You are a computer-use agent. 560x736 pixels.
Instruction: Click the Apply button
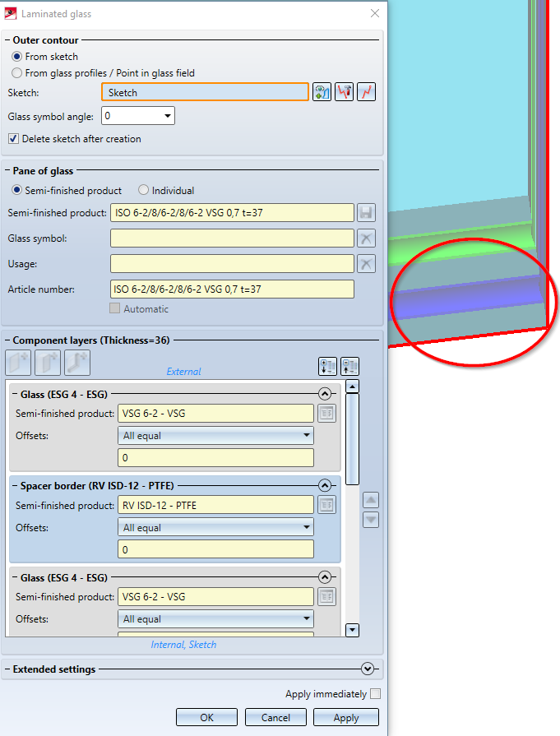click(x=346, y=718)
